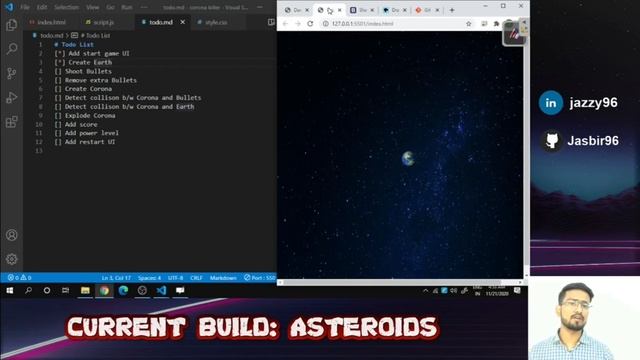The height and width of the screenshot is (360, 640).
Task: Bookmark this page with the star icon
Action: pyautogui.click(x=469, y=24)
